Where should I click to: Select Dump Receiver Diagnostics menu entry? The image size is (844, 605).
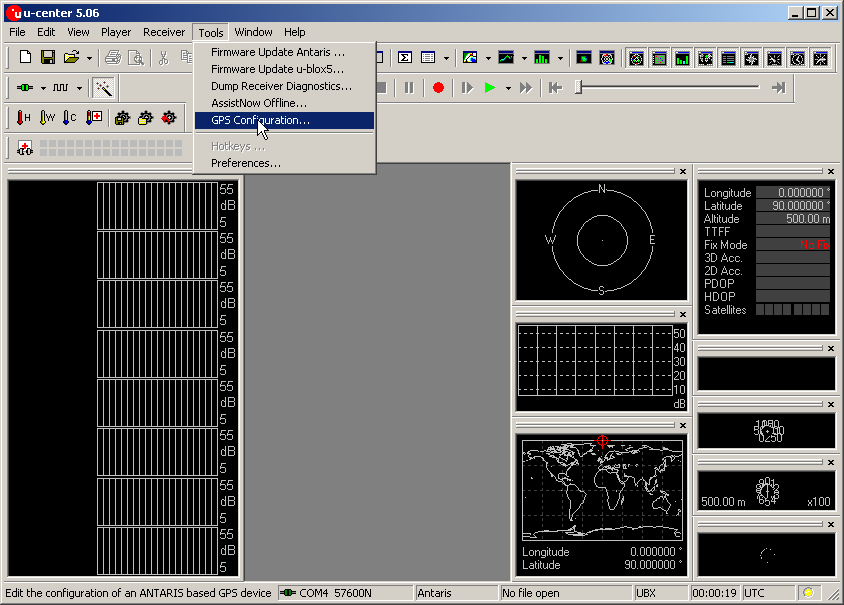click(x=284, y=86)
